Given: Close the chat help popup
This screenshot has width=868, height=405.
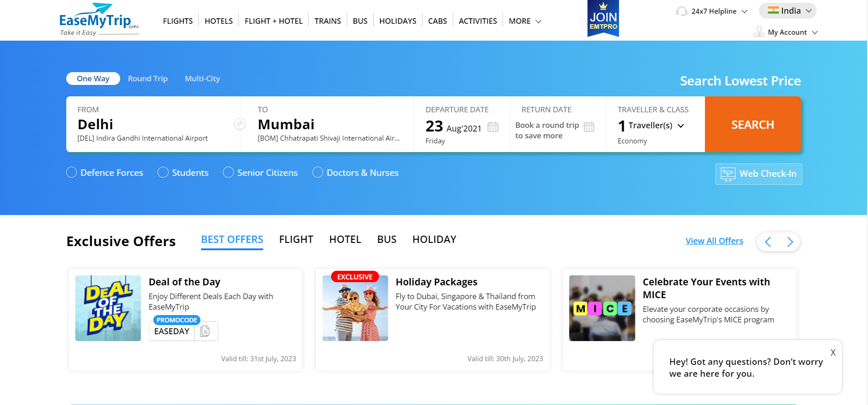Looking at the screenshot, I should tap(833, 352).
